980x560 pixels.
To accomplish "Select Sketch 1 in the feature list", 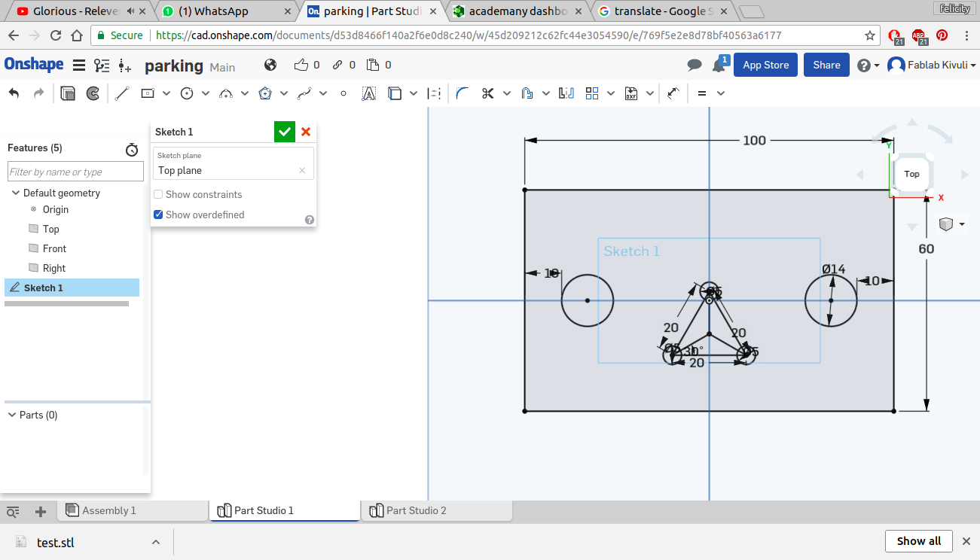I will [72, 288].
